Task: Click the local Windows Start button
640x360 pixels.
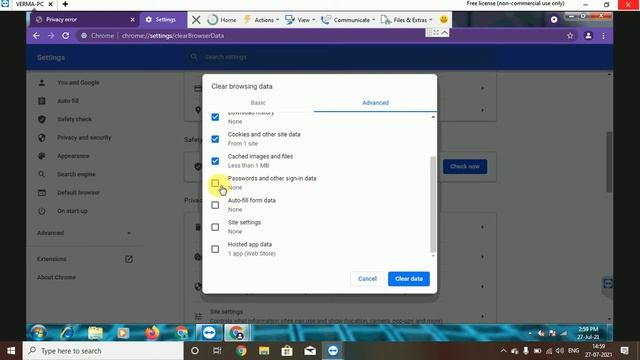Action: tap(11, 351)
